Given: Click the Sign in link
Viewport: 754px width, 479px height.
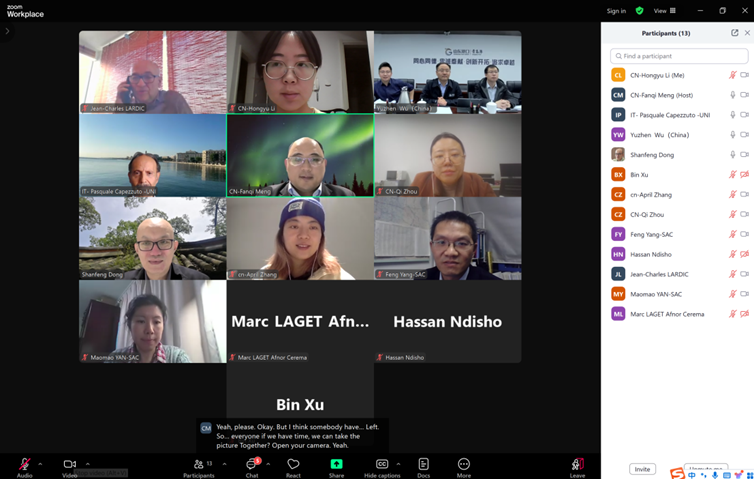Looking at the screenshot, I should coord(616,11).
